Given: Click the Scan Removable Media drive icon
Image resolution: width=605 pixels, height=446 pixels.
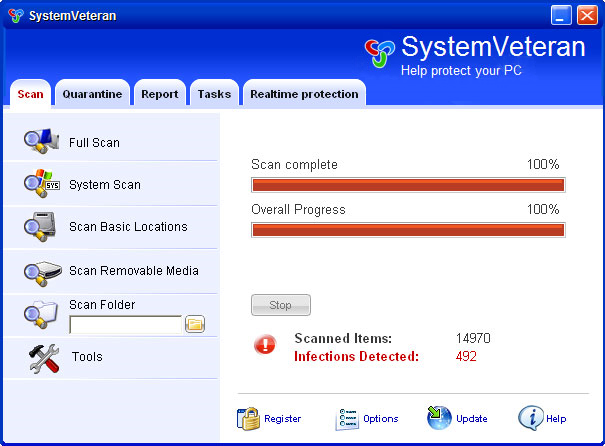Looking at the screenshot, I should [42, 273].
